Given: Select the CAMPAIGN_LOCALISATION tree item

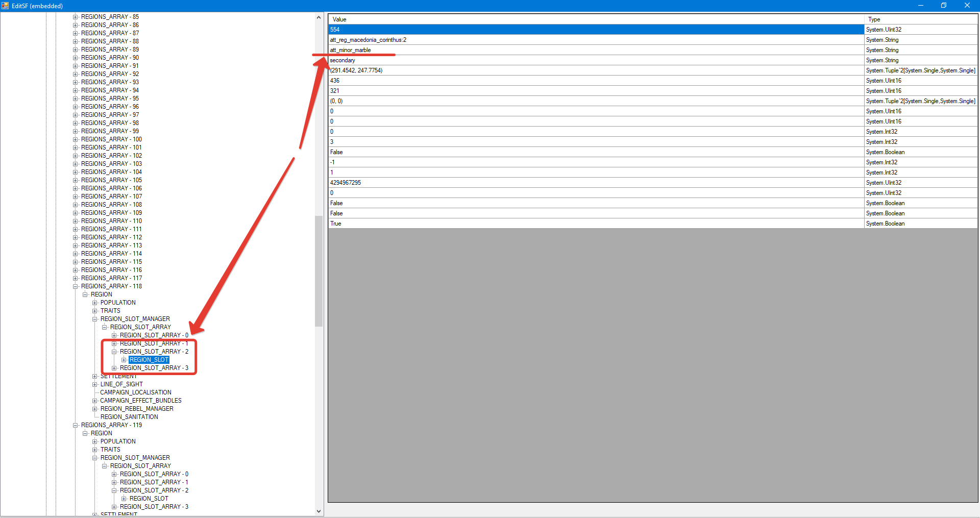Looking at the screenshot, I should coord(136,392).
